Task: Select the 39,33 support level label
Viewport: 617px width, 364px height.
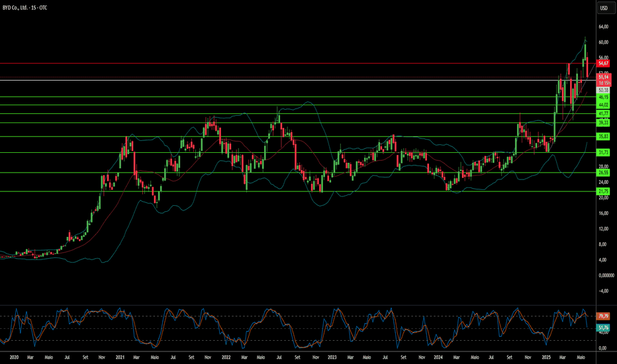Action: coord(603,123)
